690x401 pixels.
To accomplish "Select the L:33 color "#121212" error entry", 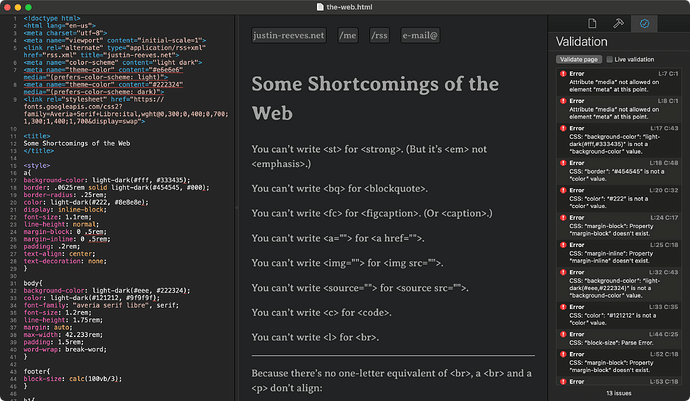I will (x=620, y=310).
